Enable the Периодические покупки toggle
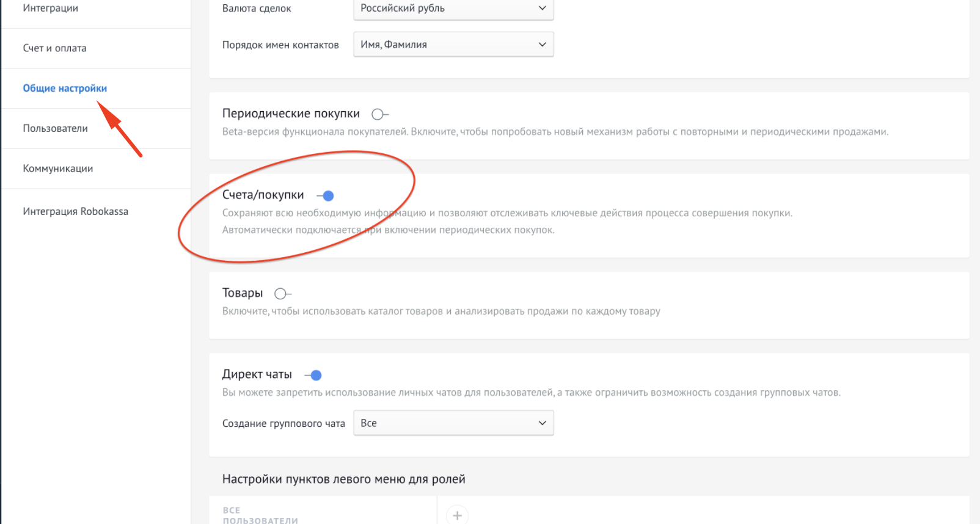Screen dimensions: 980x524 (x=379, y=114)
